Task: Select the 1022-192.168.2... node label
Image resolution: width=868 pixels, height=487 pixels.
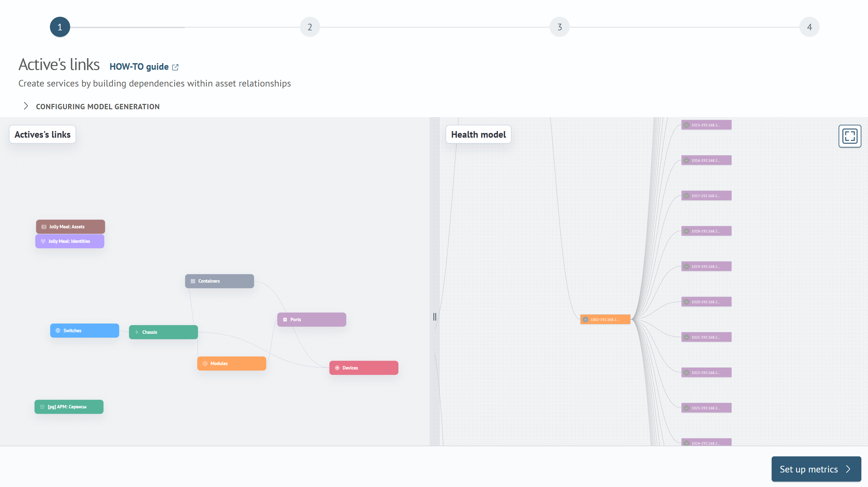Action: (x=706, y=372)
